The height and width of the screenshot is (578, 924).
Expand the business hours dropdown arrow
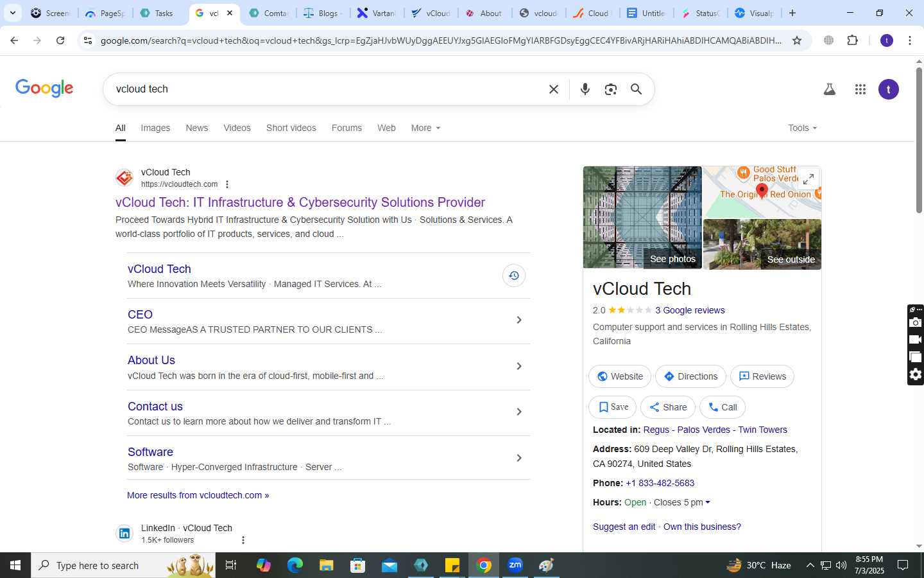(708, 502)
